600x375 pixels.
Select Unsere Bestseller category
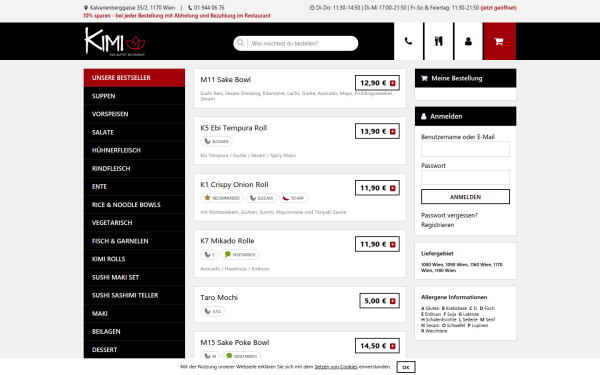134,78
